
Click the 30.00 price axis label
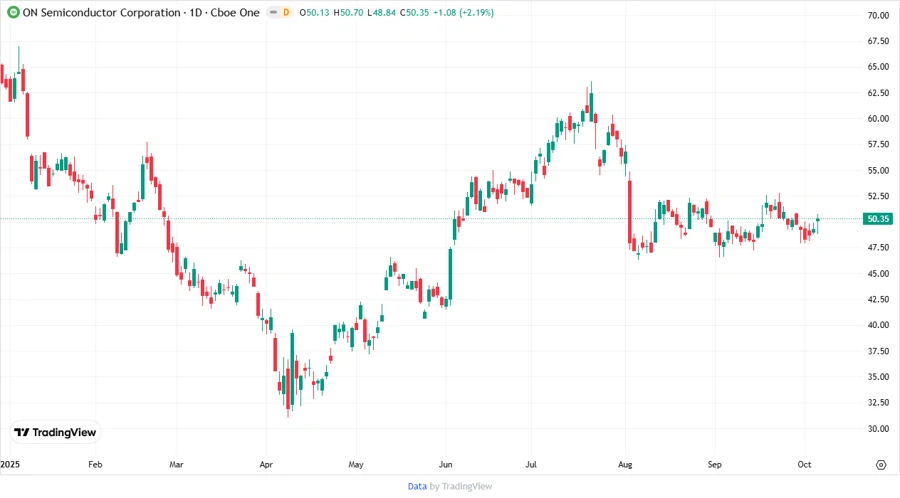[x=878, y=428]
